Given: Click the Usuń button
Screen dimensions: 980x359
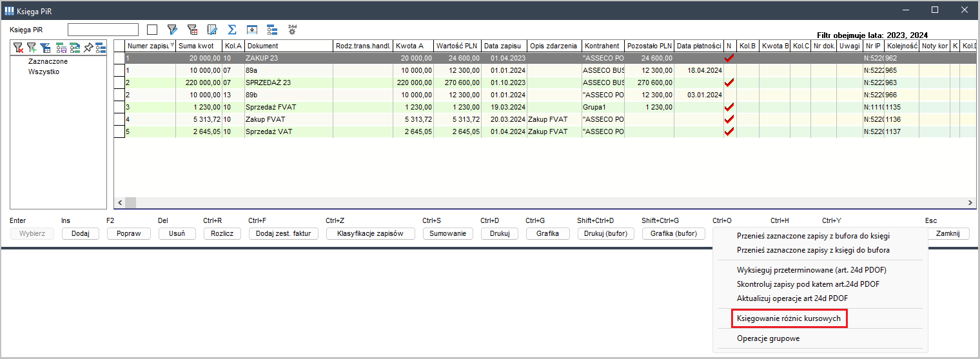Looking at the screenshot, I should 177,234.
